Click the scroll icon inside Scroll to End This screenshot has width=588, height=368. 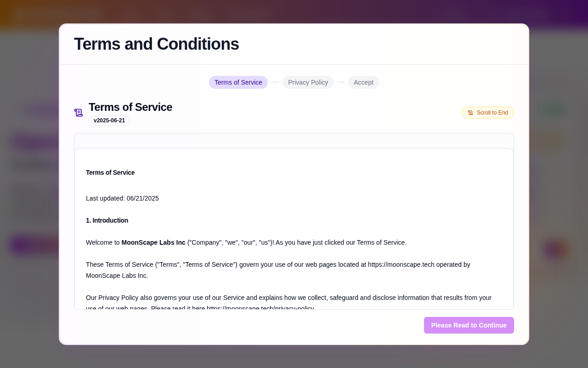pyautogui.click(x=470, y=113)
